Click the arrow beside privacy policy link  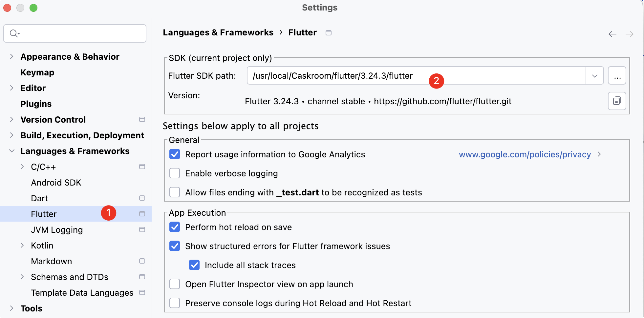pos(599,154)
